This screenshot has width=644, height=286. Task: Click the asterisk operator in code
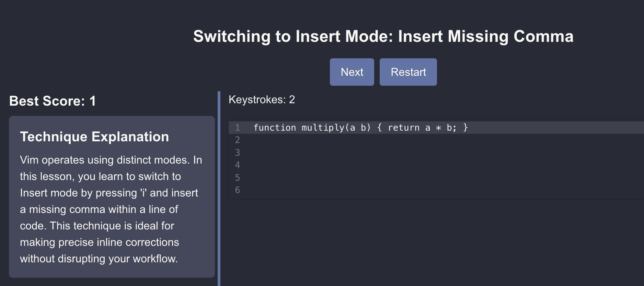438,128
